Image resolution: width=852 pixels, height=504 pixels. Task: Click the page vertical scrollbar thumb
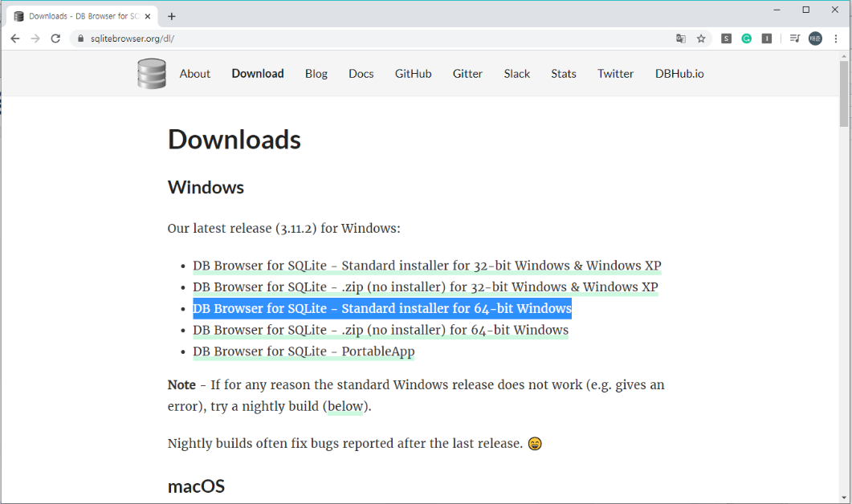click(844, 94)
